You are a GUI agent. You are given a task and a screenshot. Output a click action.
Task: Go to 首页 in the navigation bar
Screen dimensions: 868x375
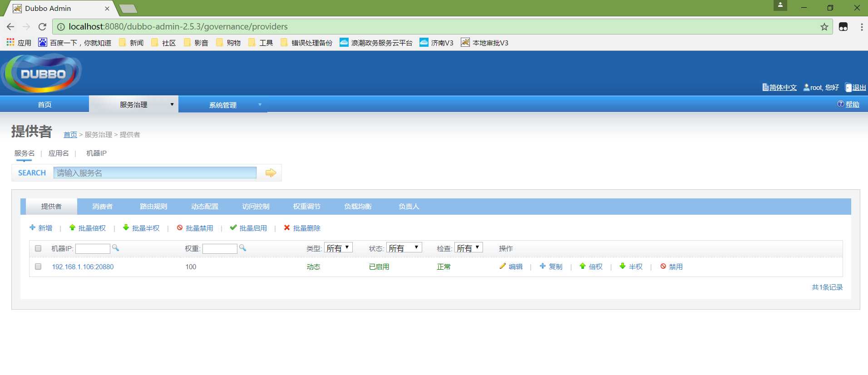44,104
